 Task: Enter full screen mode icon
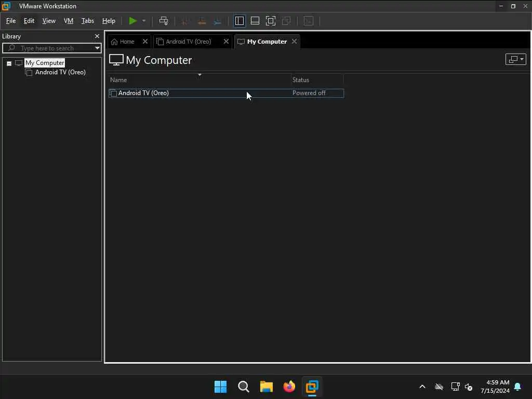[270, 21]
